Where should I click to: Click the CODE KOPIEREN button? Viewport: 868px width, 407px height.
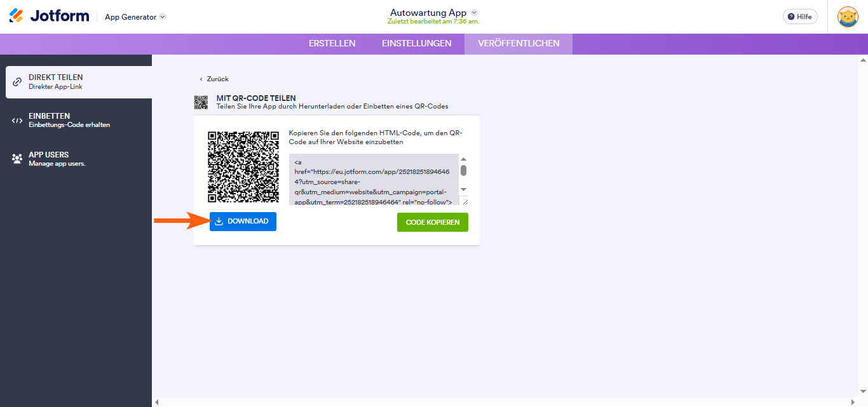pyautogui.click(x=433, y=222)
